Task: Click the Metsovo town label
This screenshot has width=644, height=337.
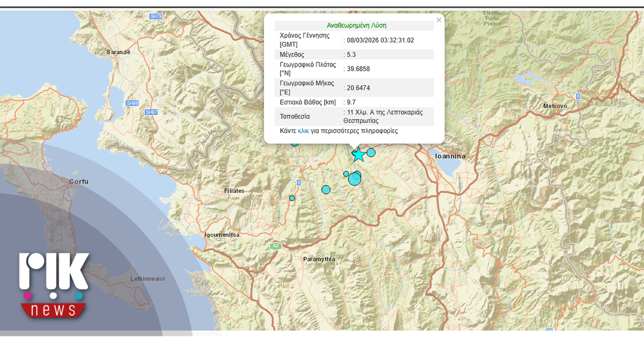Action: click(x=555, y=106)
